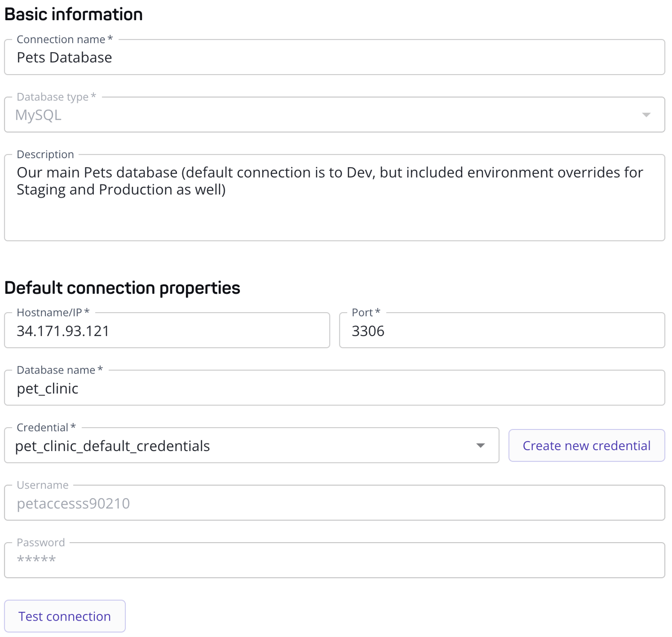672x637 pixels.
Task: Click the Pets Database connection name text
Action: coord(64,57)
